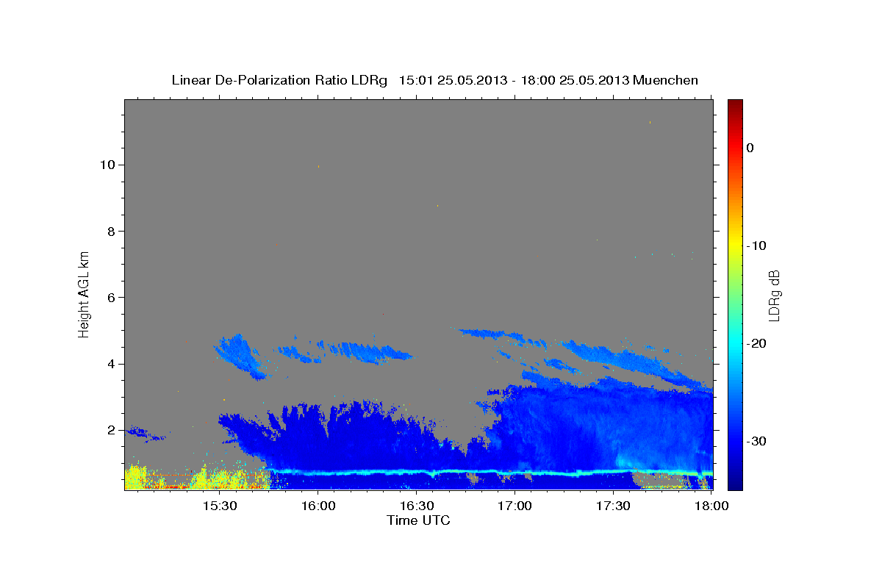Click the 16:30 time tick label

416,506
